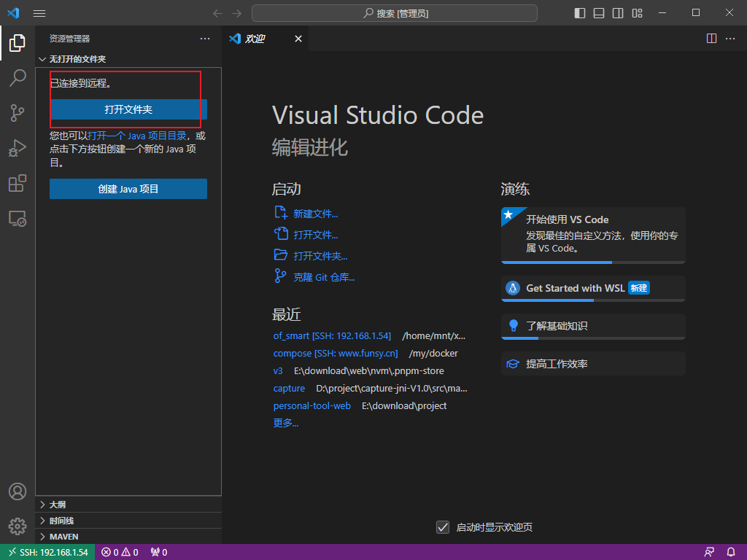Open the Customize Layout icon
The height and width of the screenshot is (560, 747).
coord(638,13)
